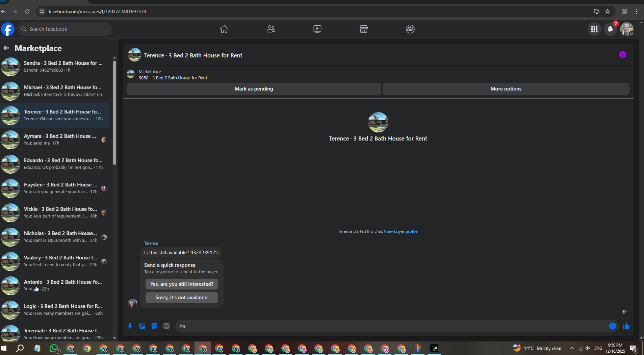Select Terence's conversation in the list
644x355 pixels.
(x=55, y=115)
